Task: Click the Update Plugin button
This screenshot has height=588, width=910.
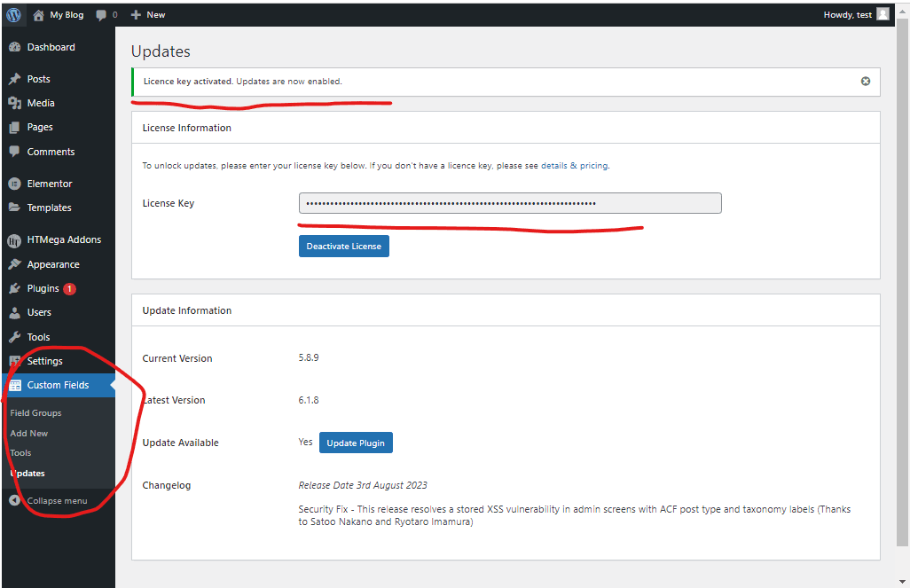Action: [356, 443]
